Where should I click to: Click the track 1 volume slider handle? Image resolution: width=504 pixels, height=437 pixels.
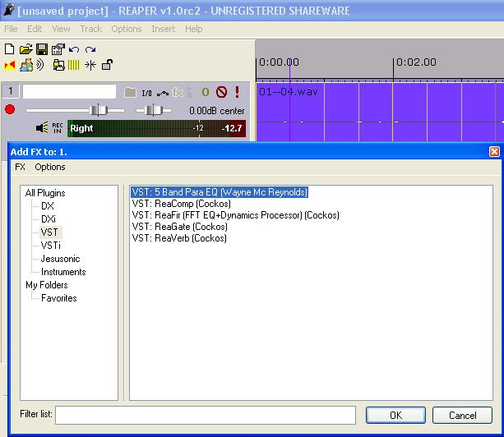[99, 110]
